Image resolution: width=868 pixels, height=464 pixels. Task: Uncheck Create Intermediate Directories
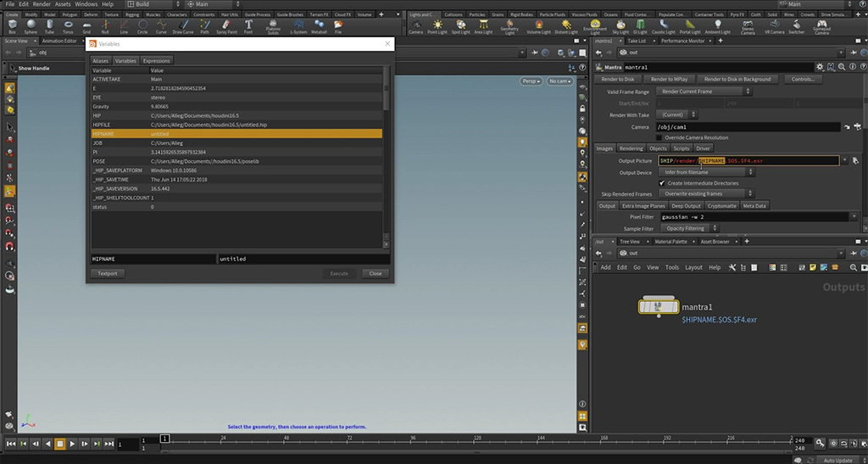[x=662, y=182]
